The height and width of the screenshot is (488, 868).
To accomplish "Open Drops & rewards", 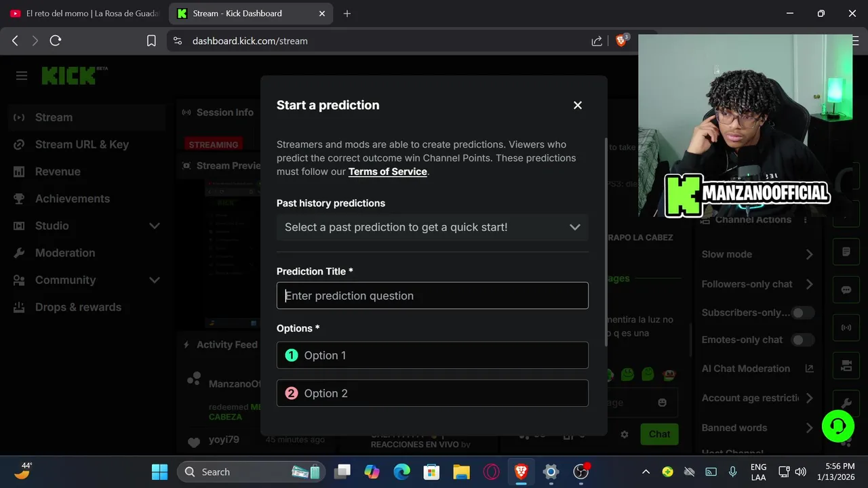I will click(87, 307).
